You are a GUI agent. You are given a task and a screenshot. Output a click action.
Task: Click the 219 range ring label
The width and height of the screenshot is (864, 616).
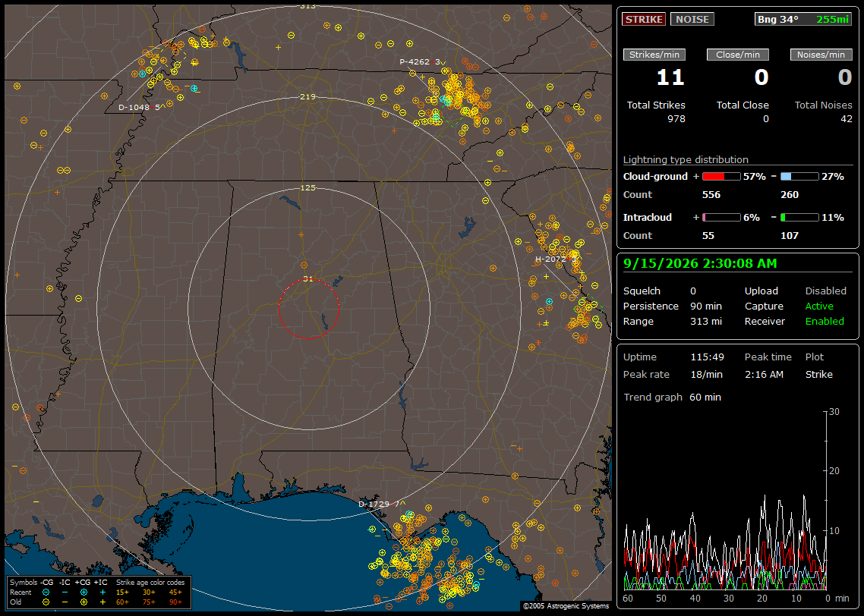[x=308, y=96]
